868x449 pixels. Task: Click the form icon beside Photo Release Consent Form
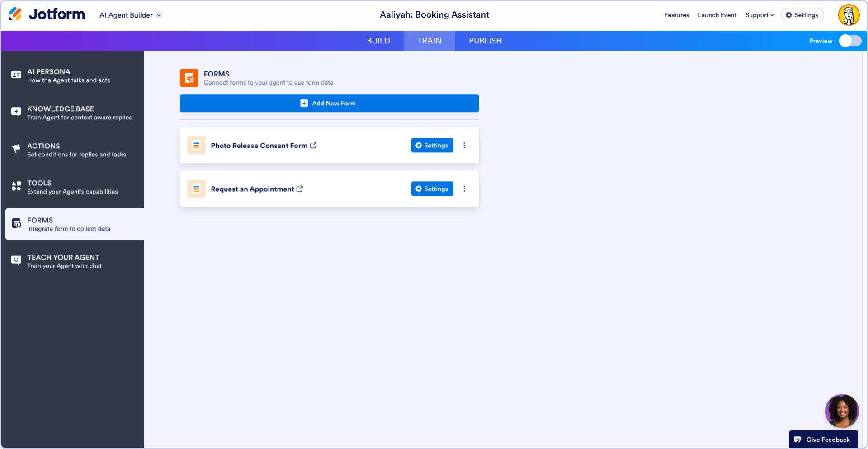click(x=196, y=145)
